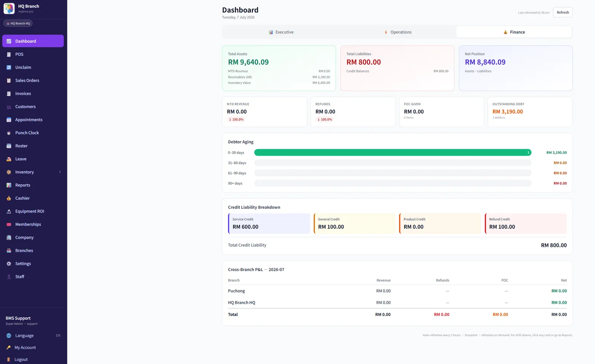Viewport: 595px width, 364px height.
Task: Click the Total row in P&L table
Action: click(397, 315)
